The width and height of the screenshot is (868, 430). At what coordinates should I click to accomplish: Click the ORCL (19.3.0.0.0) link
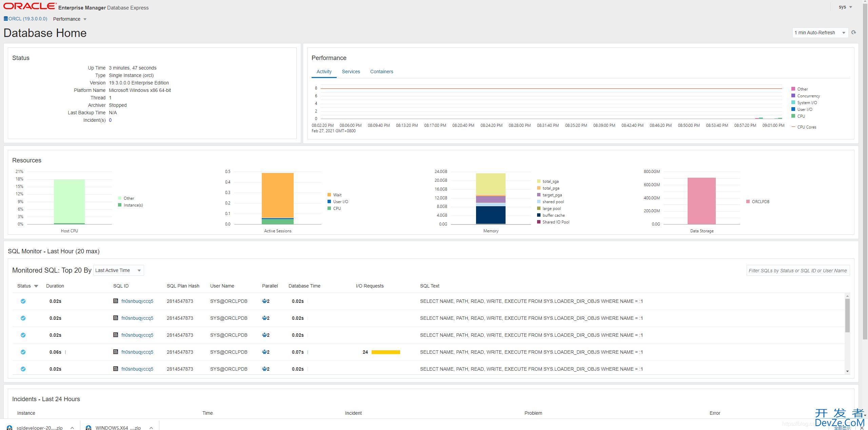click(x=28, y=19)
